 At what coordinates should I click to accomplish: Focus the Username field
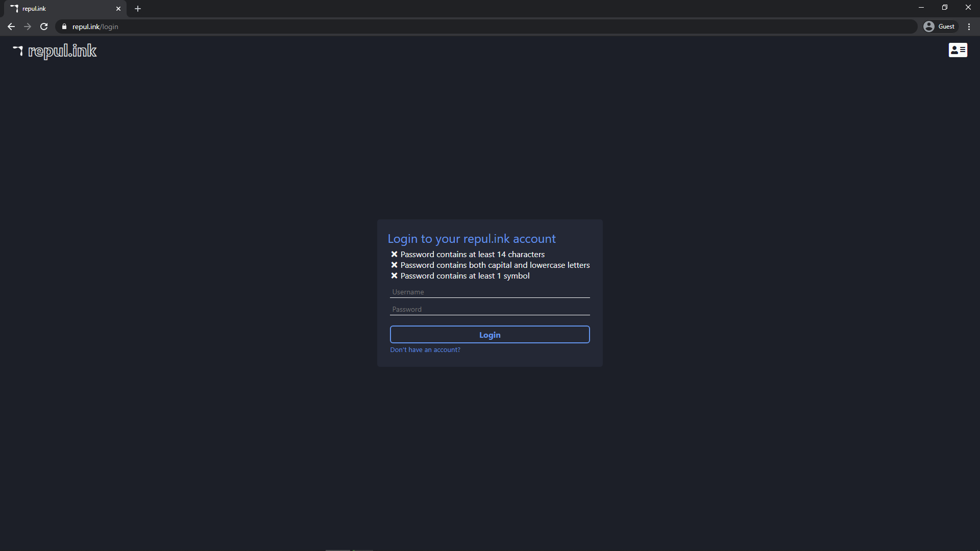489,292
